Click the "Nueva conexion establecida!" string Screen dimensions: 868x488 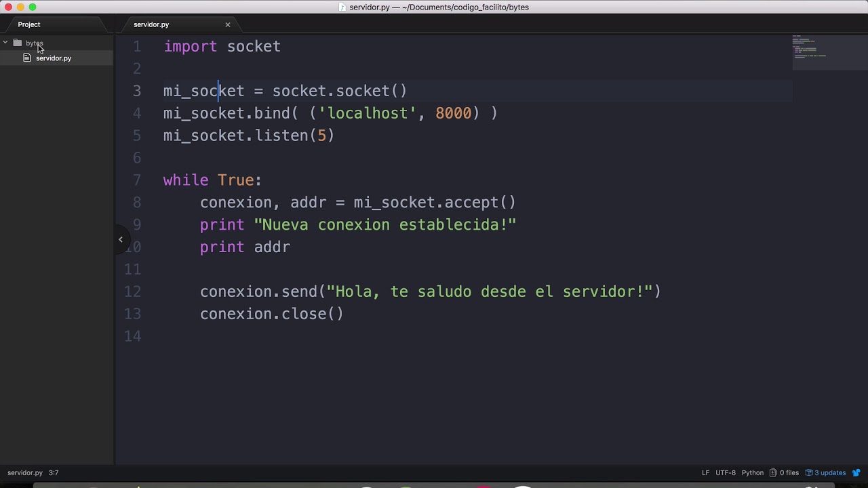coord(385,225)
